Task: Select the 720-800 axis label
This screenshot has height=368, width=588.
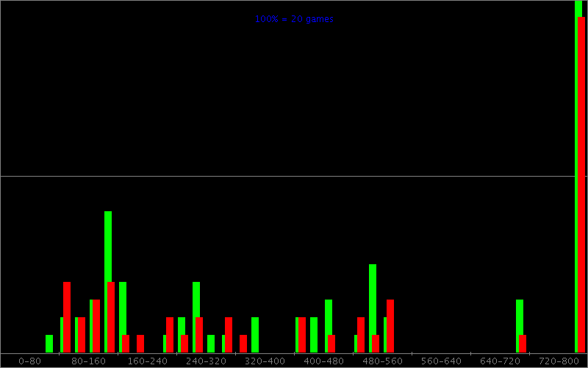Action: (x=559, y=361)
